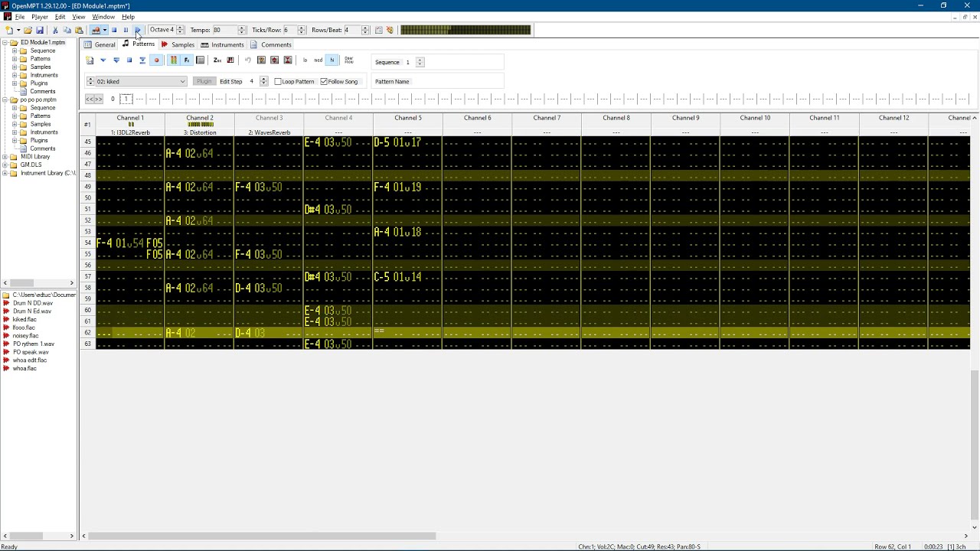Click the << >> order list button
980x551 pixels.
point(94,99)
